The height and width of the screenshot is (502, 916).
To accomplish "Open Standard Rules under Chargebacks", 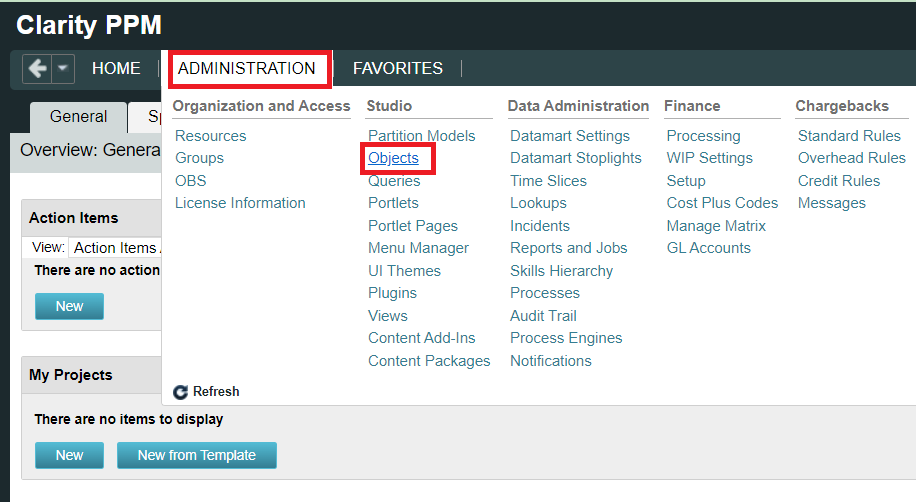I will (x=847, y=136).
